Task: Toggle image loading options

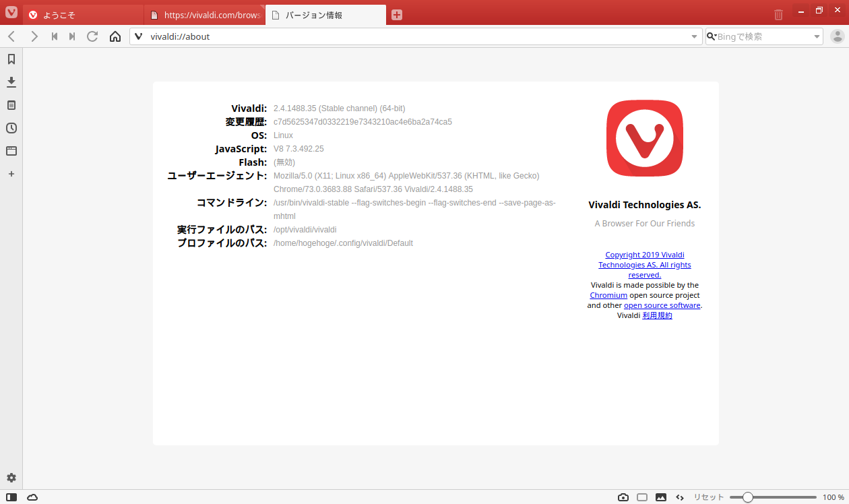Action: click(661, 497)
